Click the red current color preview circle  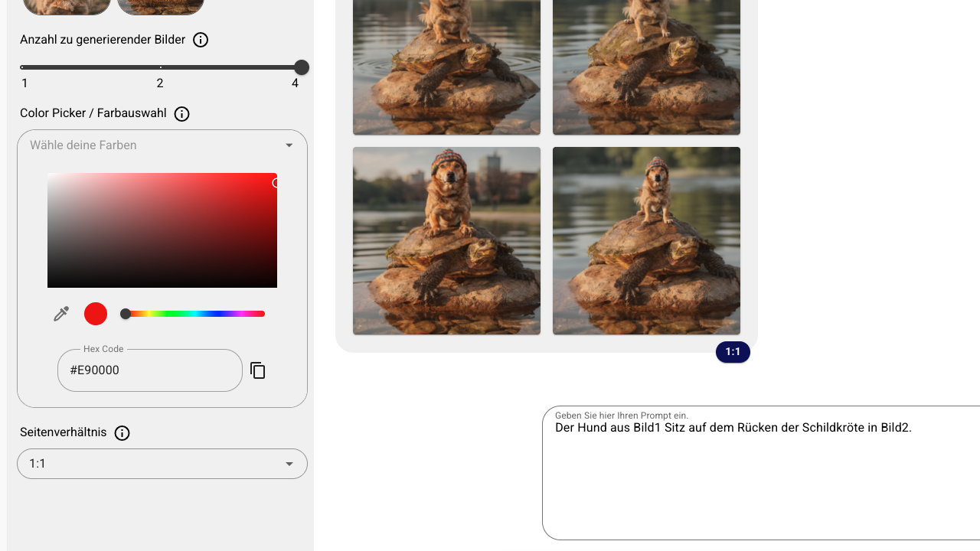pos(96,314)
